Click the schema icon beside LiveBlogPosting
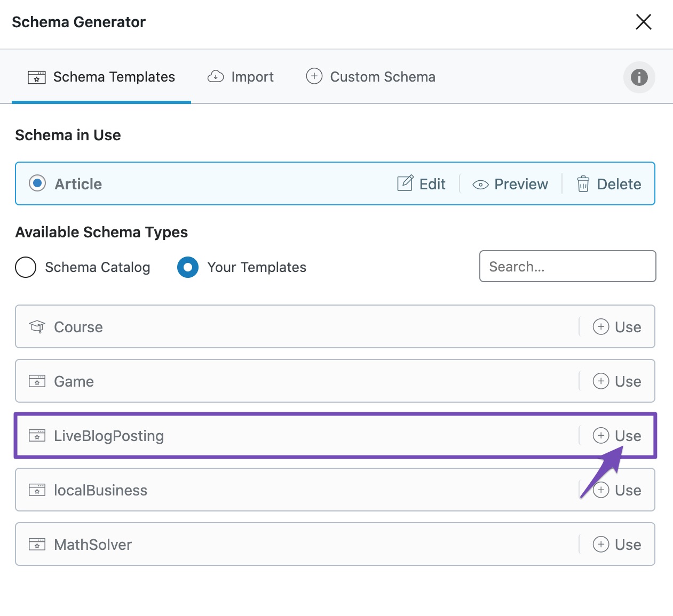Image resolution: width=673 pixels, height=616 pixels. (37, 436)
